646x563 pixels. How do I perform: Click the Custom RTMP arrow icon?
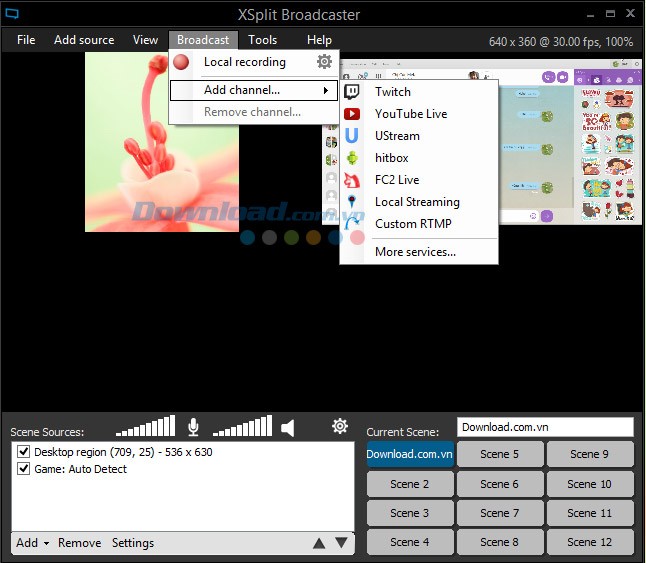(x=351, y=224)
